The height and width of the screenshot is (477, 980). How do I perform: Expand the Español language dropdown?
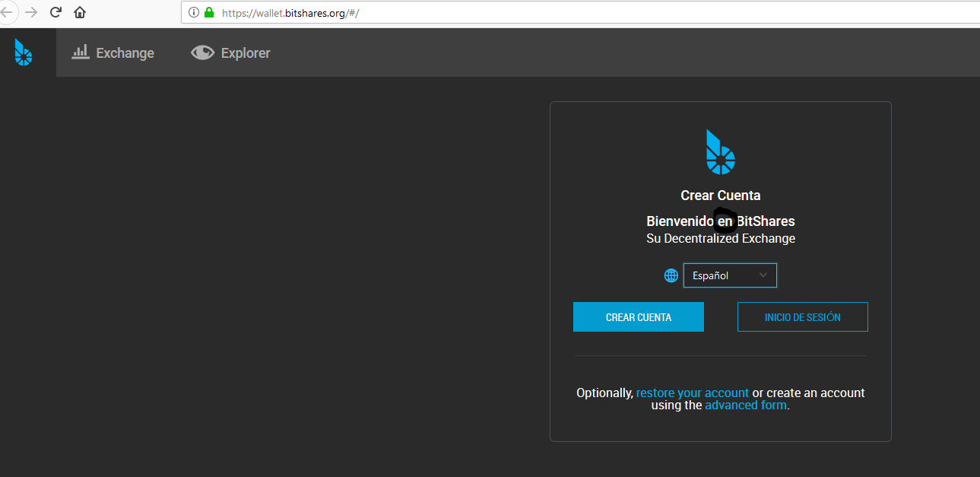(x=730, y=275)
